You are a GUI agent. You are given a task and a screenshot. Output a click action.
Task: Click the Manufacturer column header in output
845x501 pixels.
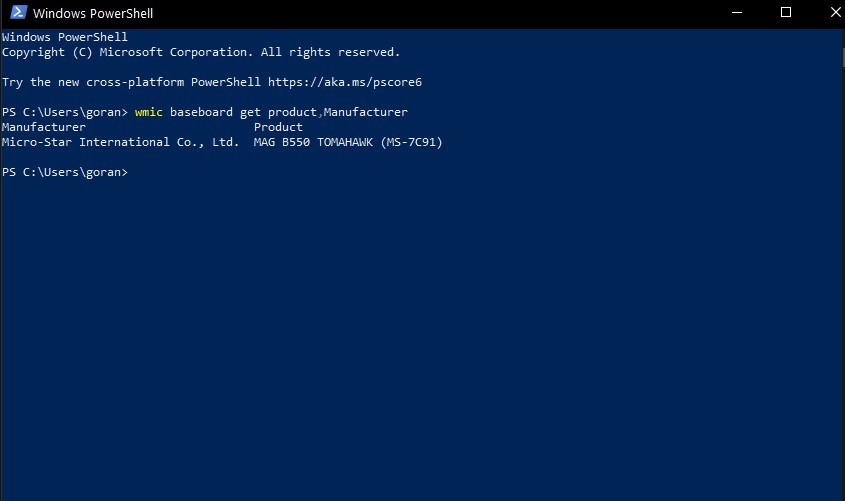coord(44,127)
